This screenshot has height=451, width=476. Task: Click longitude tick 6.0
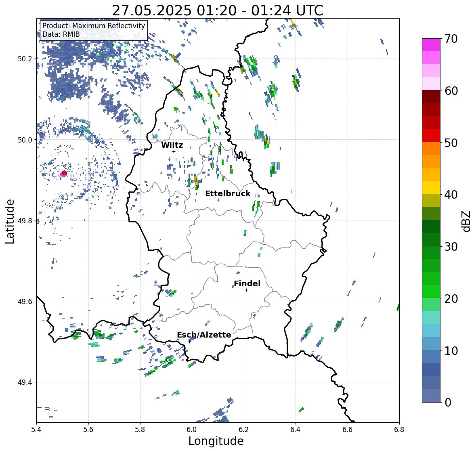[x=192, y=429]
